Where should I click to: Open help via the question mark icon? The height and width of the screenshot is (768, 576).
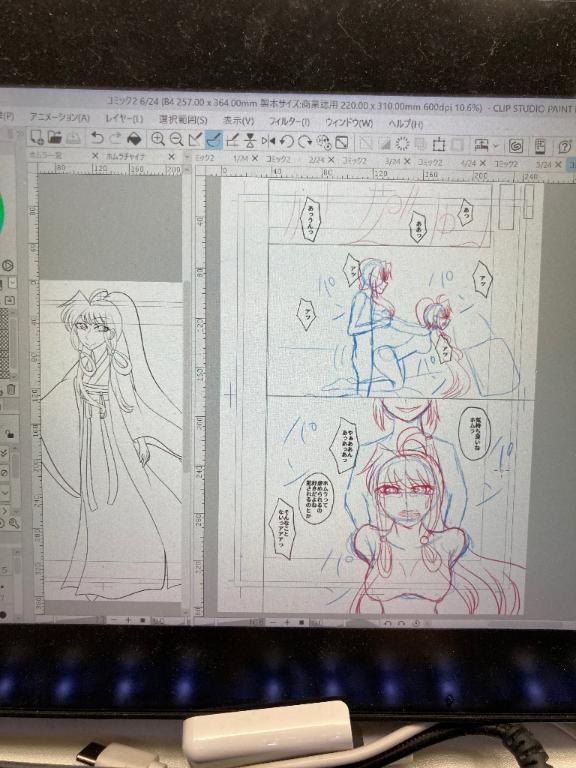(564, 147)
